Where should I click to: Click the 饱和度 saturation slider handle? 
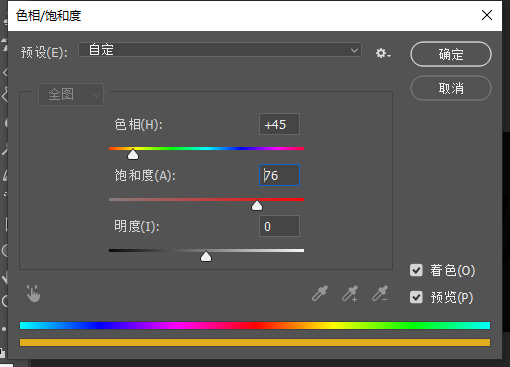coord(257,205)
